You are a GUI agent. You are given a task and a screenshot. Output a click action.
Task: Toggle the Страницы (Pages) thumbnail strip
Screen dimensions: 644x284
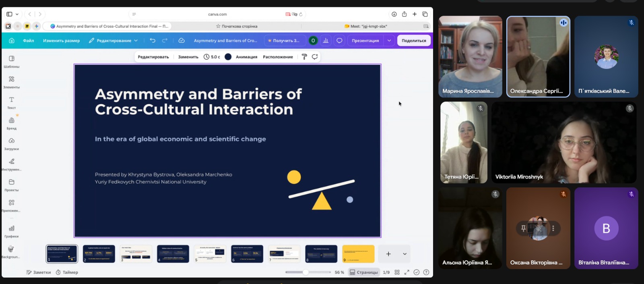pos(364,272)
